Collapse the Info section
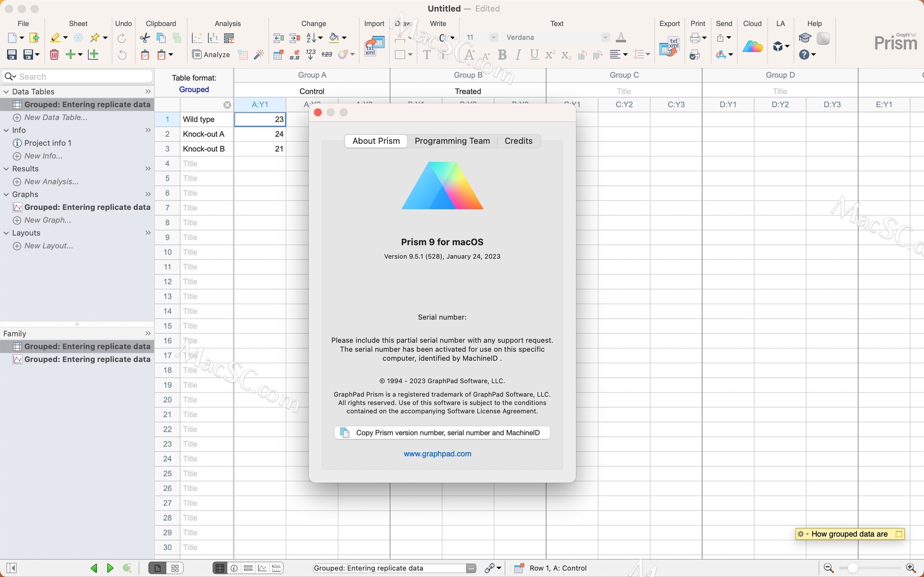Image resolution: width=924 pixels, height=577 pixels. [x=6, y=130]
